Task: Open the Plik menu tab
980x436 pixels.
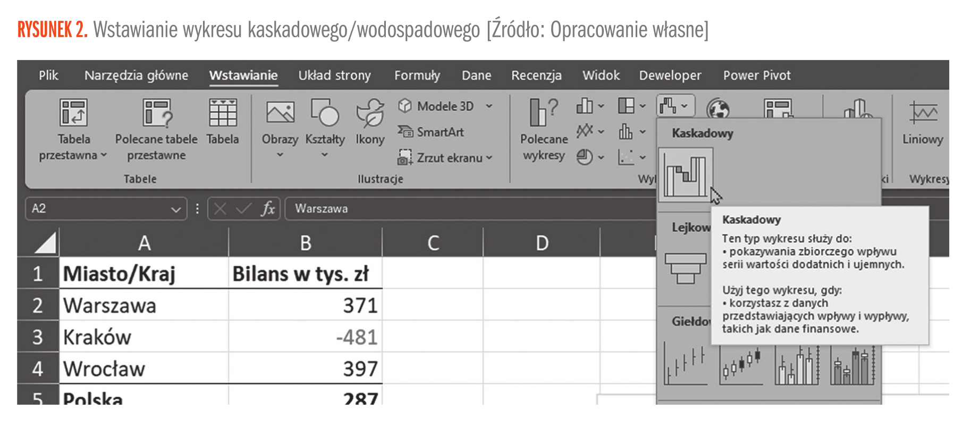Action: point(48,76)
